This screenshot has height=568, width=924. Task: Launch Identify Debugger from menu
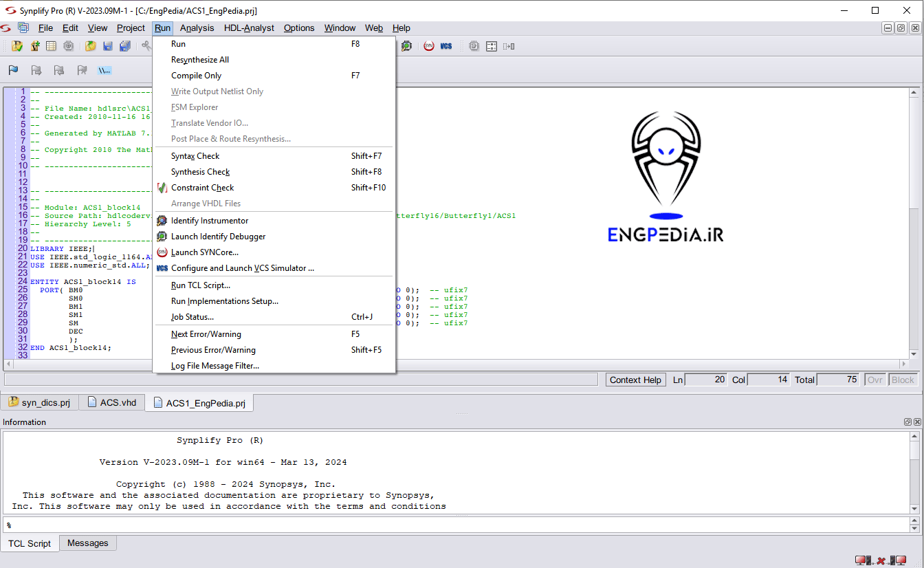click(274, 237)
